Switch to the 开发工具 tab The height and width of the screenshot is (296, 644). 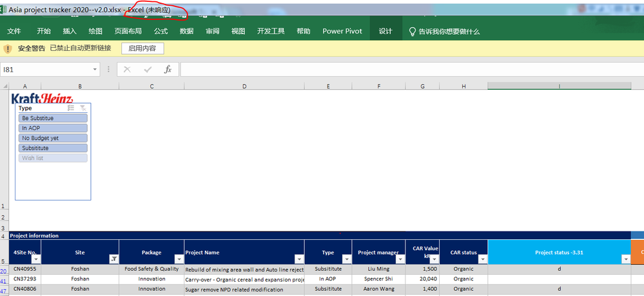point(271,31)
